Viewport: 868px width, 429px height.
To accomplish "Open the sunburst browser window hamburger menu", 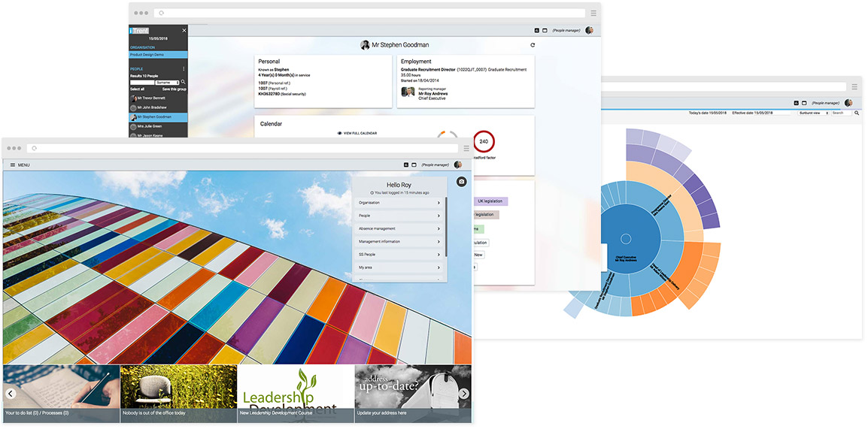I will pos(854,87).
